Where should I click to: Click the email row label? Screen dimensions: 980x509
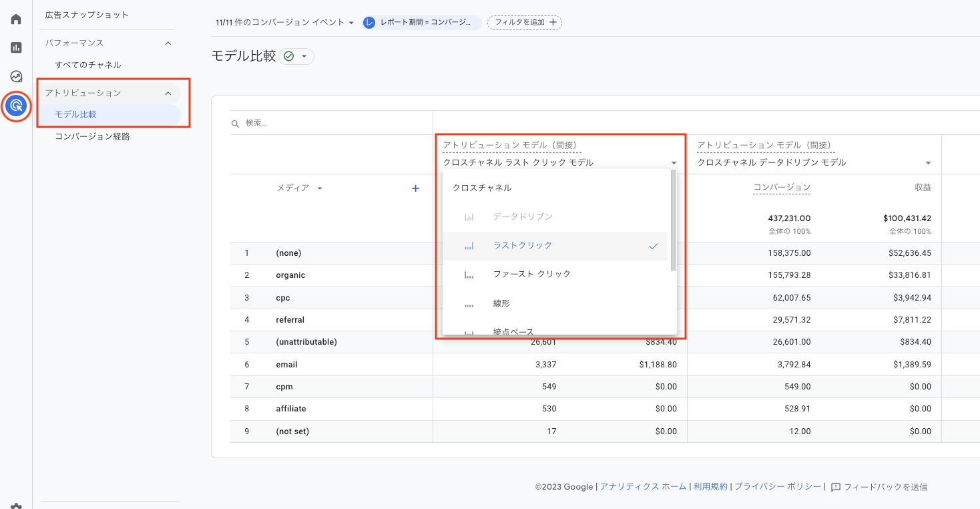click(x=286, y=365)
